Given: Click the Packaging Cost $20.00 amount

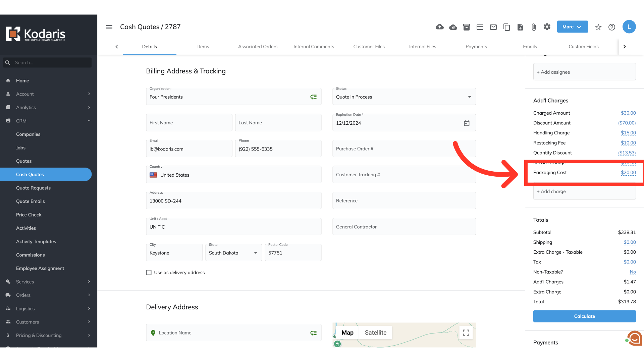Looking at the screenshot, I should pyautogui.click(x=628, y=173).
